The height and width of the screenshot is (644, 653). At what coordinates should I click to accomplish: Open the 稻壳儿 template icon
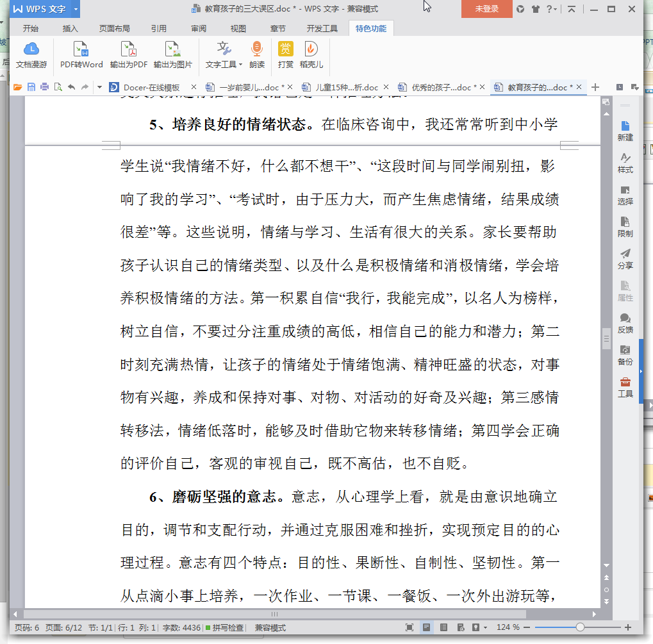(311, 54)
